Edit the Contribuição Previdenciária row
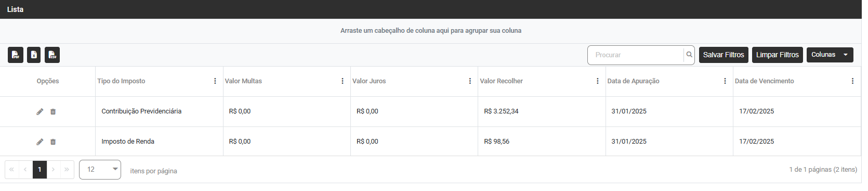 [40, 111]
